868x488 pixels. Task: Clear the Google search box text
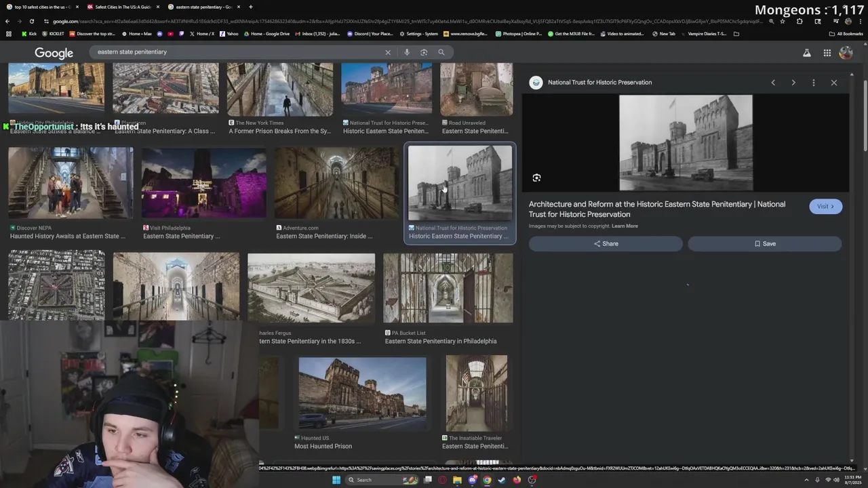(x=388, y=52)
